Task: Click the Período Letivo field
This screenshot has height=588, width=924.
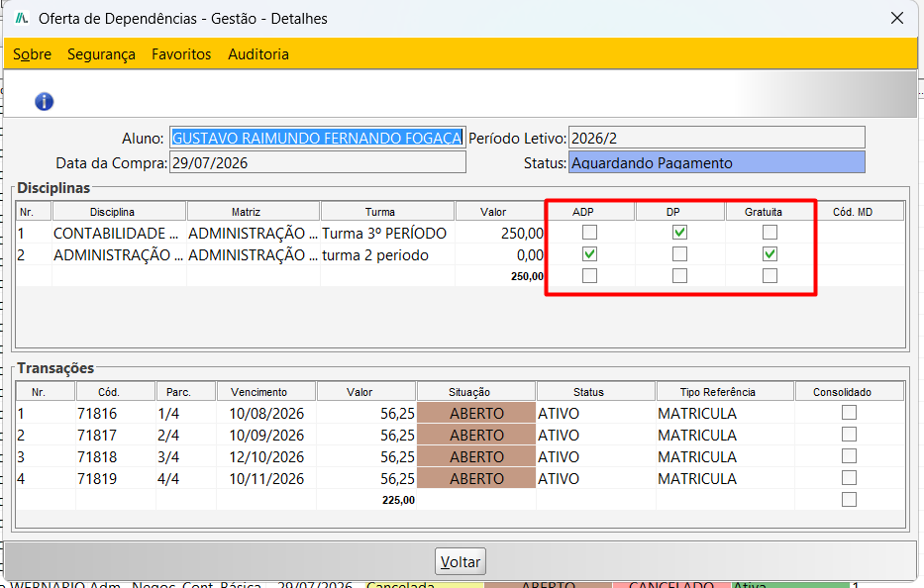Action: (717, 138)
